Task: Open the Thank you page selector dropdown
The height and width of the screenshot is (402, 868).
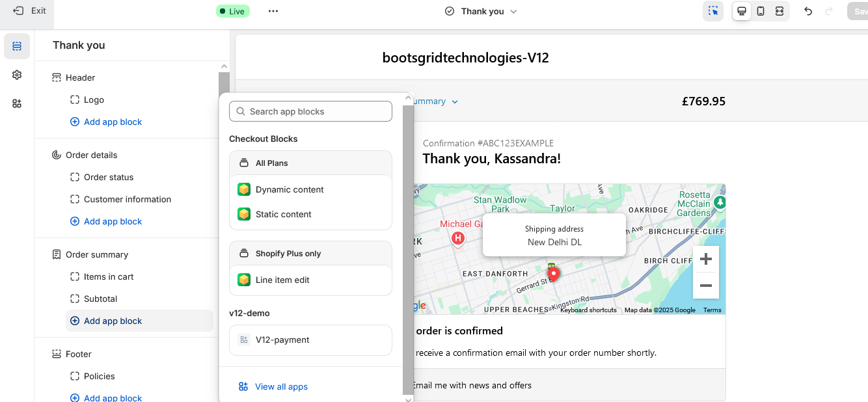Action: tap(481, 11)
